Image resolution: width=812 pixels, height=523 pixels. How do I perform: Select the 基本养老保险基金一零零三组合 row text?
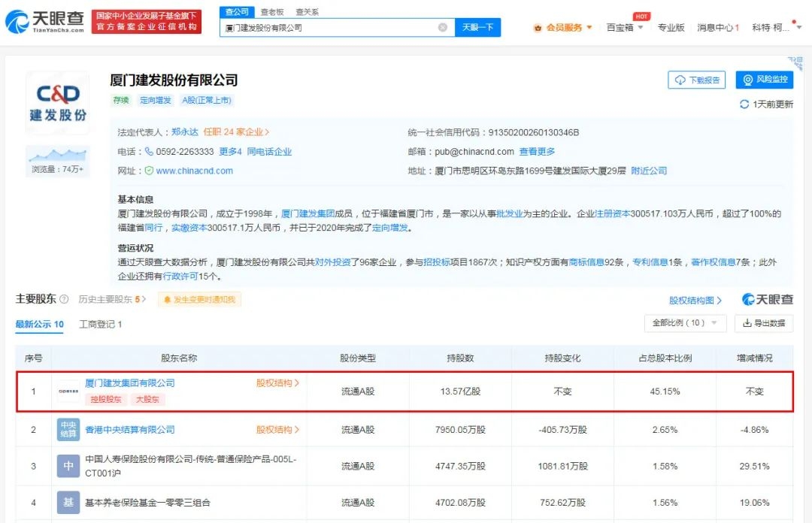147,502
